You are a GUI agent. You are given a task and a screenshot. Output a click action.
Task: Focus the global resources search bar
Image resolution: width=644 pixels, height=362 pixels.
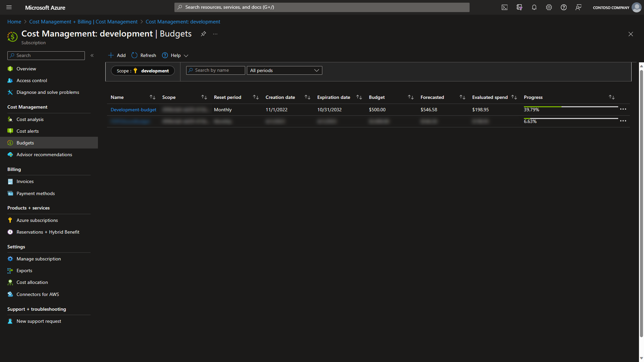click(322, 7)
